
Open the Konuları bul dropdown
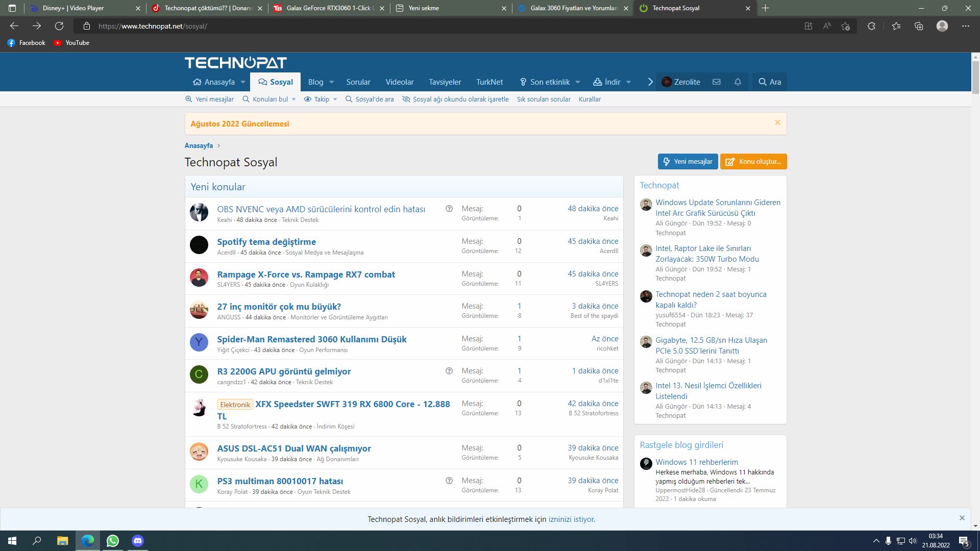point(293,99)
